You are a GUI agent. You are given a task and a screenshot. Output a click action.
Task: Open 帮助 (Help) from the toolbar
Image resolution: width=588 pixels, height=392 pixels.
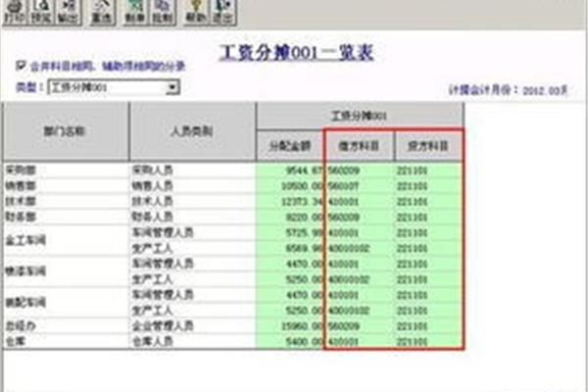coord(196,13)
